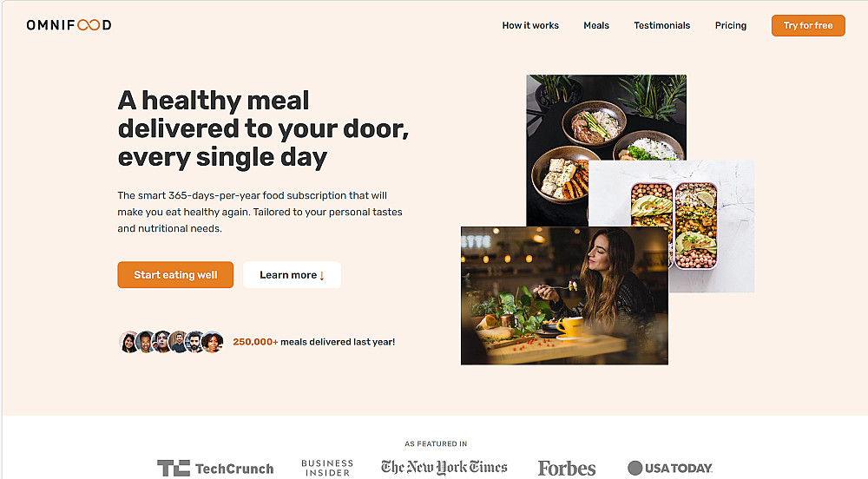Click the Business Insider logo
Image resolution: width=868 pixels, height=479 pixels.
[x=327, y=468]
